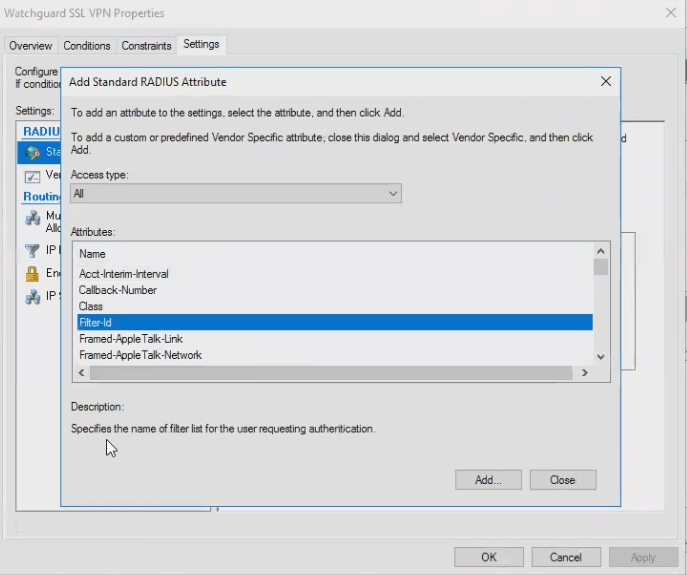Close the Watchguard SSL VPN Properties window

tap(670, 13)
